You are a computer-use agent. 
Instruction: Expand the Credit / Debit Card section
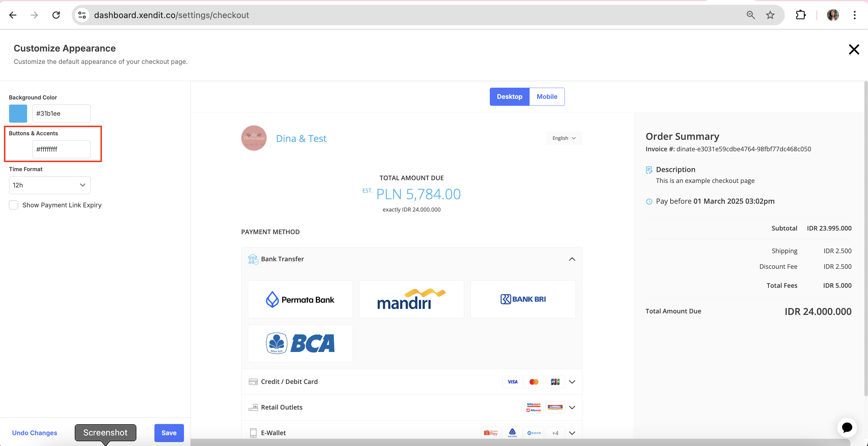tap(572, 382)
